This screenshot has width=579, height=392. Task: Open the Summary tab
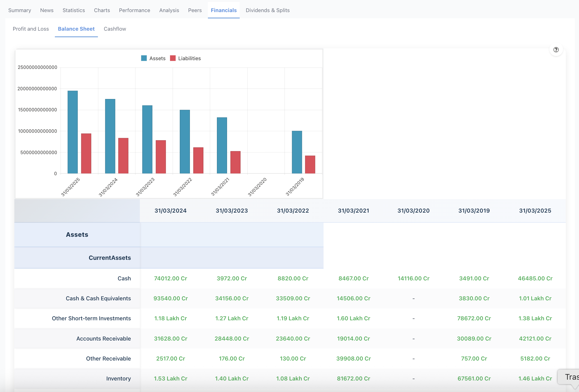point(20,10)
